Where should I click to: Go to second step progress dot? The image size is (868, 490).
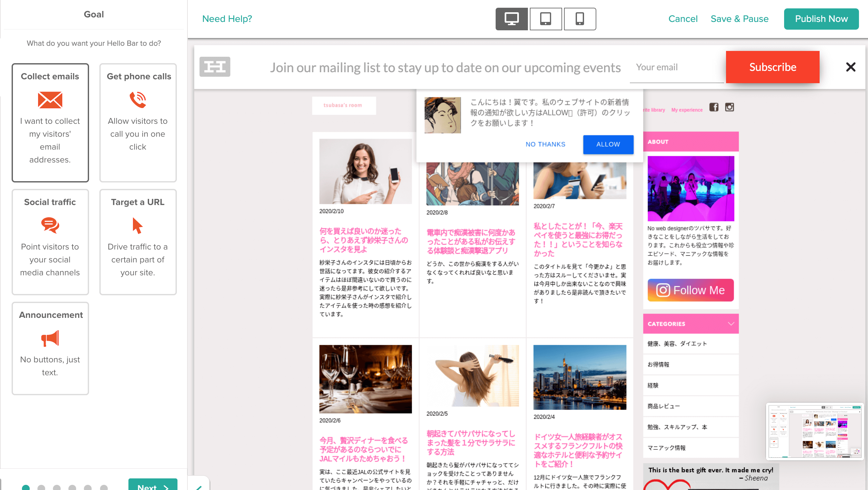pyautogui.click(x=41, y=487)
